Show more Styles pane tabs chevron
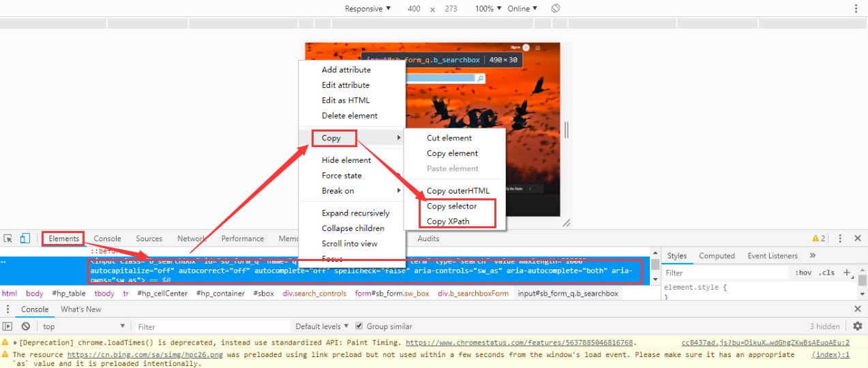Viewport: 868px width, 368px height. pos(813,256)
